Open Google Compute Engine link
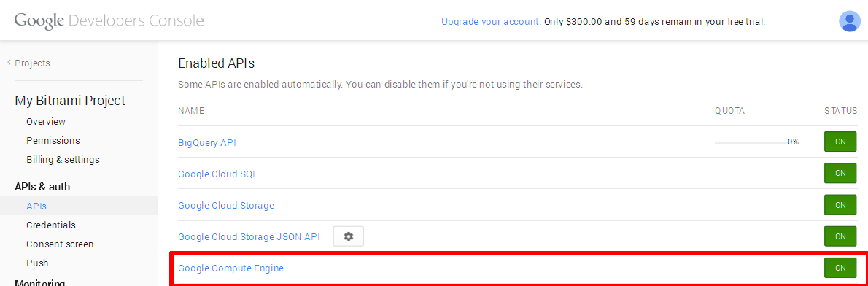Image resolution: width=868 pixels, height=286 pixels. (230, 268)
